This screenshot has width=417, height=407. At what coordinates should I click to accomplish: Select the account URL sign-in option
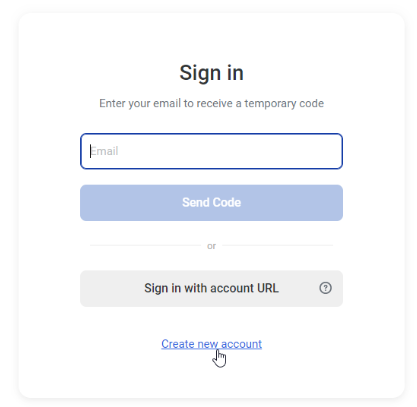(211, 288)
